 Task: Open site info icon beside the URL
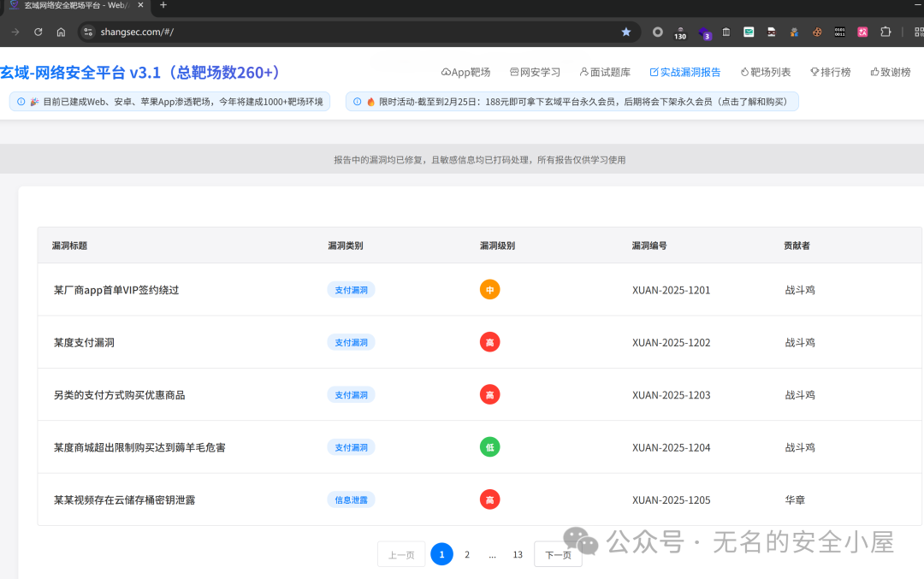click(x=88, y=32)
